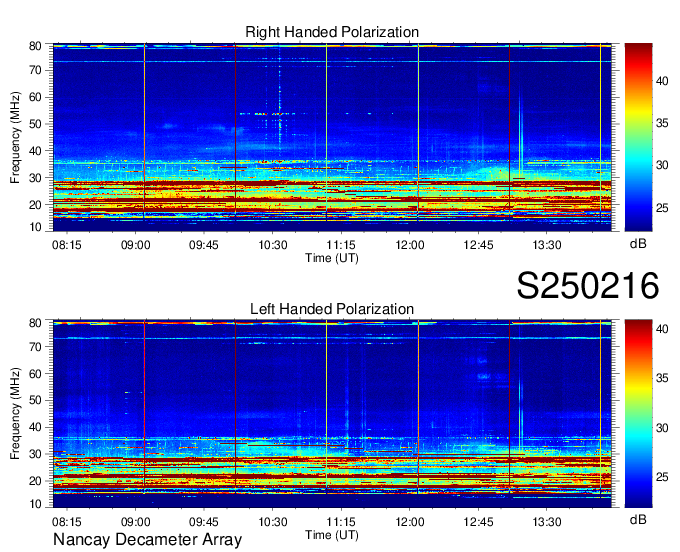Screen dimensions: 680x552
Task: Click the 40 dB tick on Right Handed colorbar
Action: (x=662, y=81)
